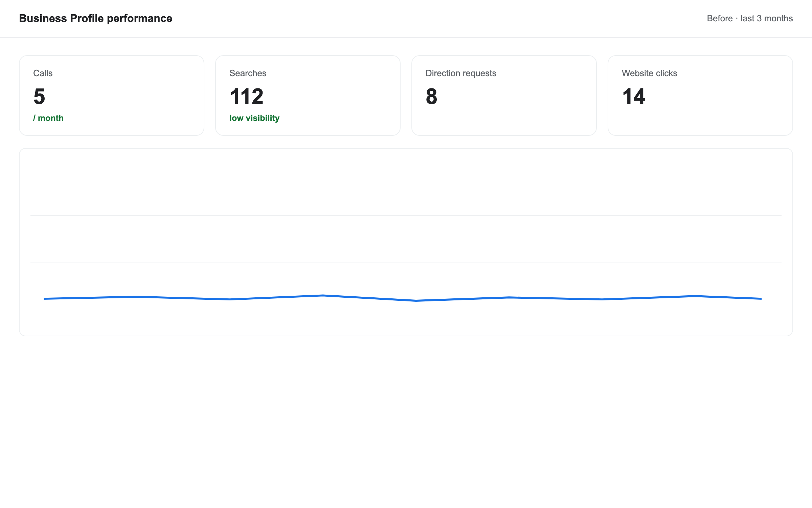Click the '/ month' caption under Calls

click(x=48, y=118)
